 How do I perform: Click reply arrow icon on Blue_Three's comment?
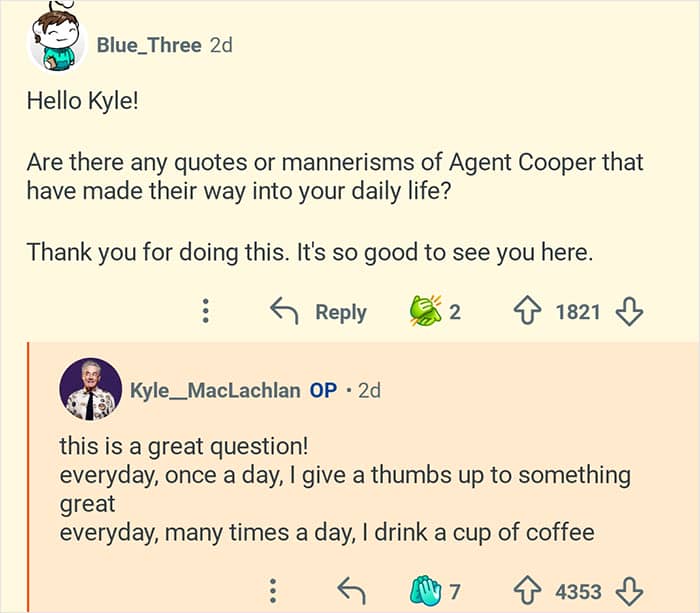coord(285,312)
